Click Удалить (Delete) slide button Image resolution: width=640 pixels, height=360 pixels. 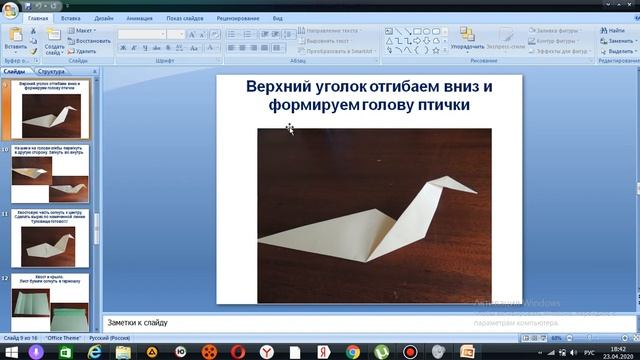tap(82, 51)
